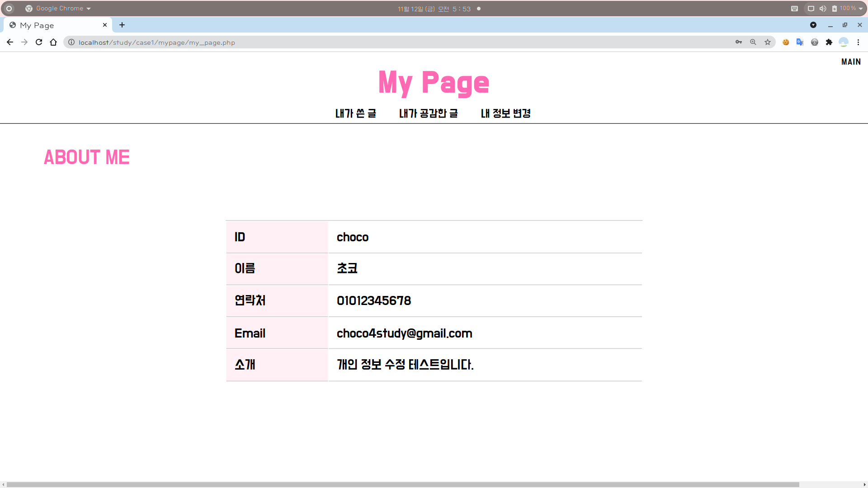Viewport: 868px width, 488px height.
Task: Click the cookie extension icon
Action: (x=786, y=42)
